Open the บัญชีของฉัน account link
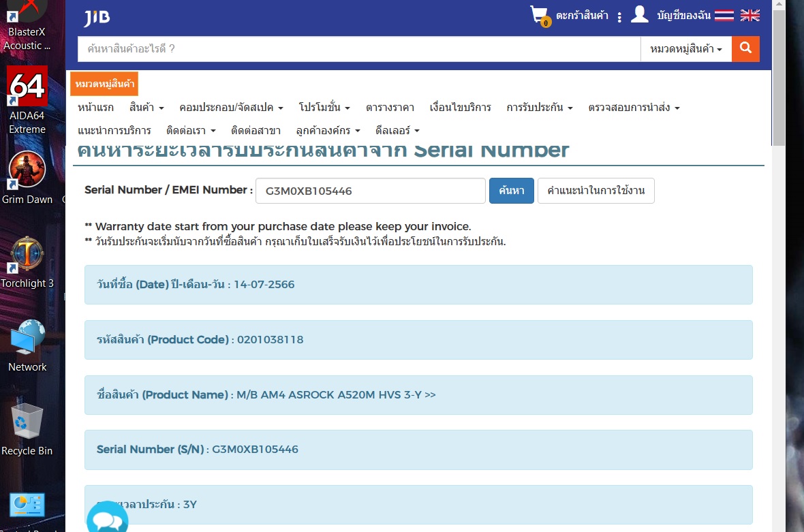Screen dimensions: 804x532 (684, 16)
